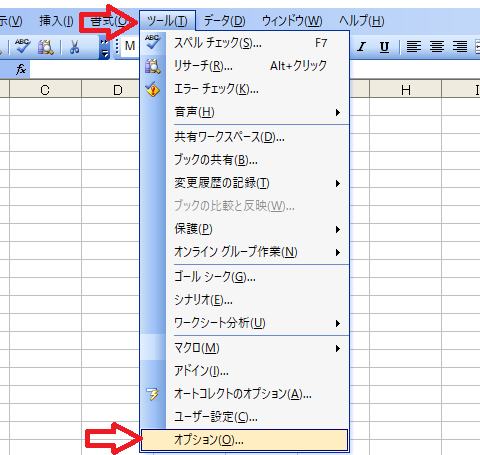Select シナリオ(E) menu entry
Viewport: 480px width, 455px height.
245,300
